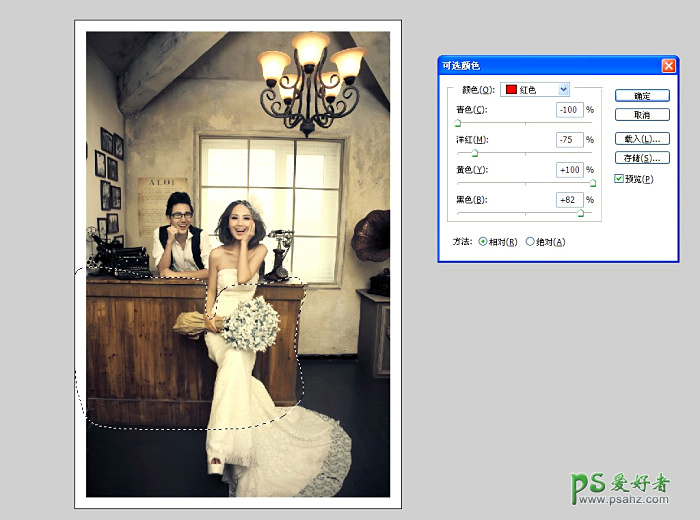Screen dimensions: 700x520
Task: Open the 载入(L)... load dialog
Action: tap(642, 139)
